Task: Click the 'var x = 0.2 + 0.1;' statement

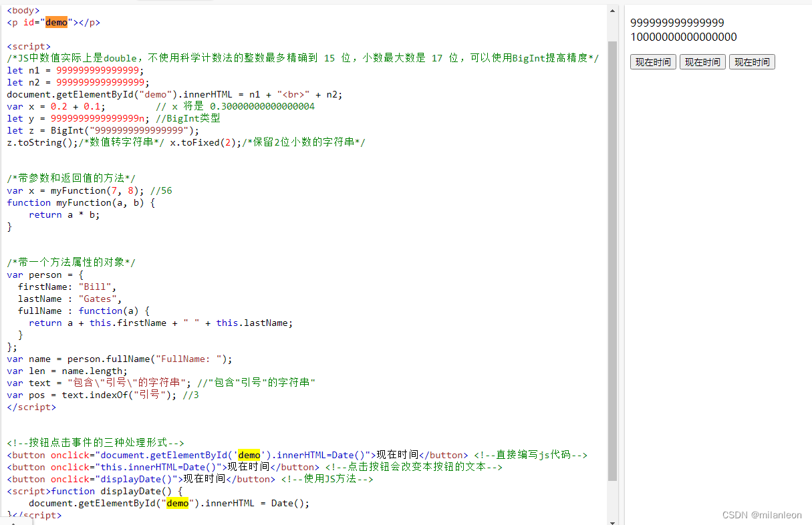Action: (56, 106)
